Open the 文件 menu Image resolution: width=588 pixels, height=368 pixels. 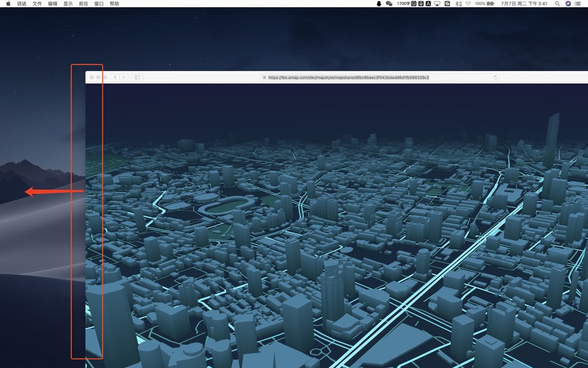pyautogui.click(x=37, y=4)
